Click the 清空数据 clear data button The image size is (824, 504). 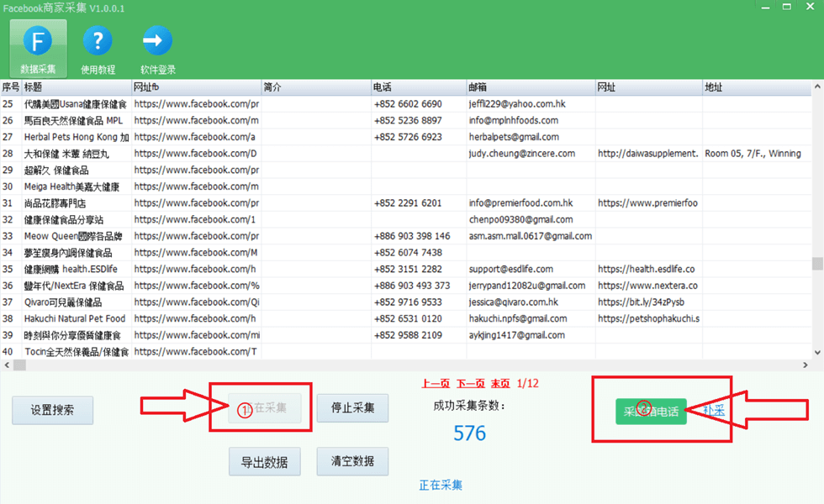(x=352, y=461)
